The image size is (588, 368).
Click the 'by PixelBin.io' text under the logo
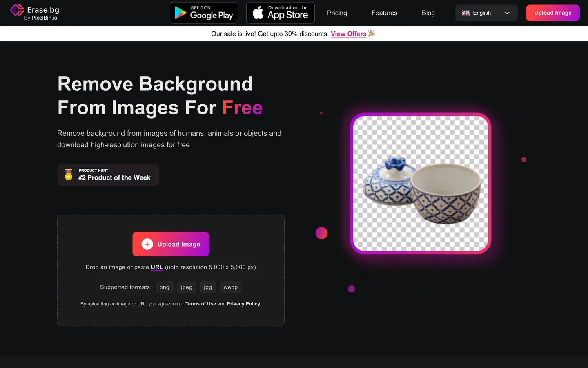coord(41,18)
